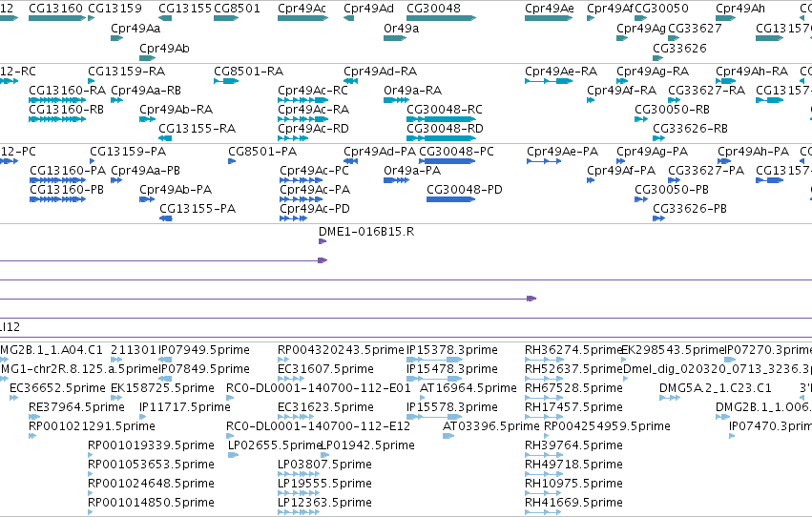Select the Cpr49Af-RA transcript label
This screenshot has height=517, width=812.
tap(621, 91)
